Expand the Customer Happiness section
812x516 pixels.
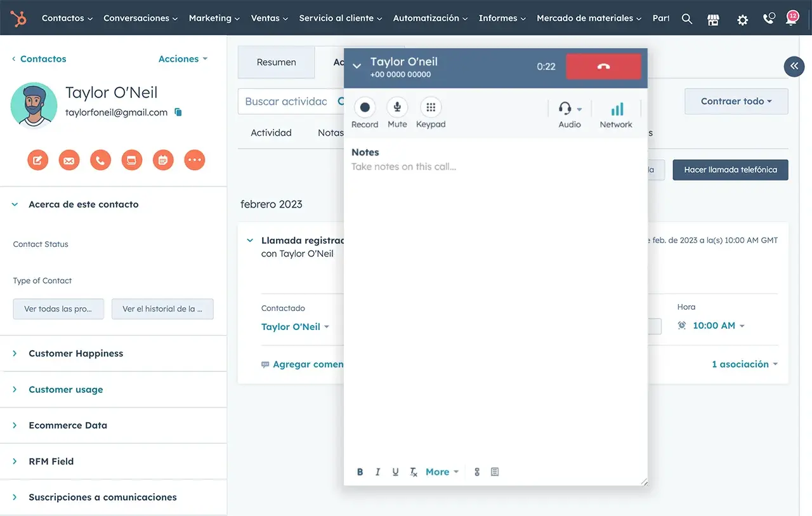click(x=15, y=354)
